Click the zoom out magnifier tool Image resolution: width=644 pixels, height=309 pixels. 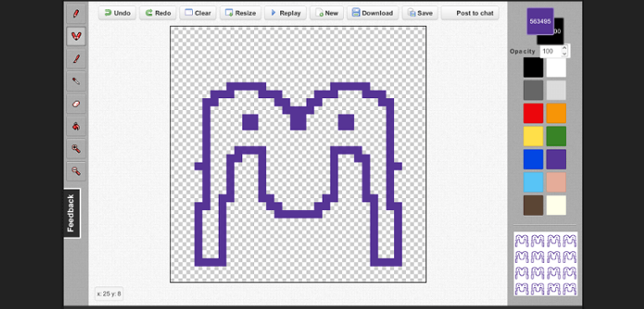tap(76, 171)
